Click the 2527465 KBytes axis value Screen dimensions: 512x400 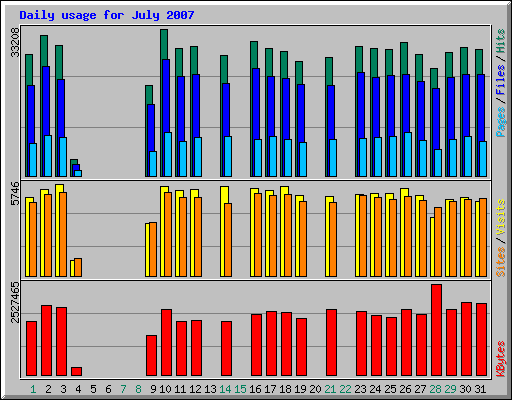coord(15,303)
